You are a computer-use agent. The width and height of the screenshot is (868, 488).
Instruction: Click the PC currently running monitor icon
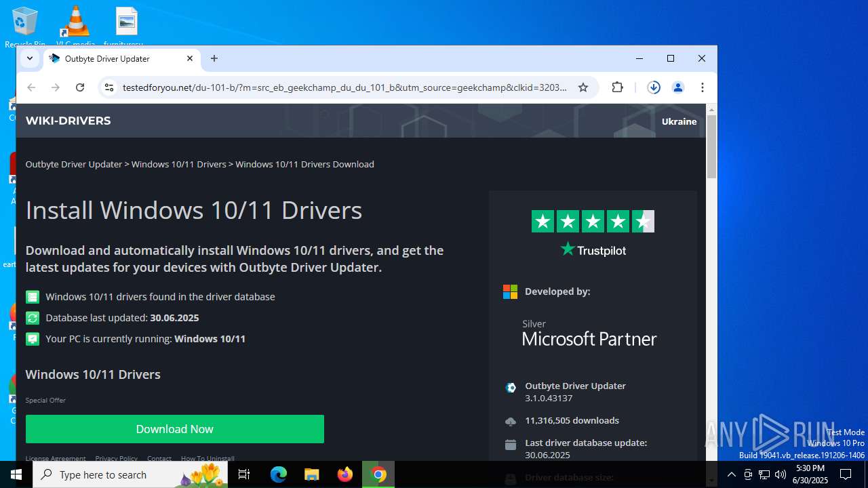point(33,339)
